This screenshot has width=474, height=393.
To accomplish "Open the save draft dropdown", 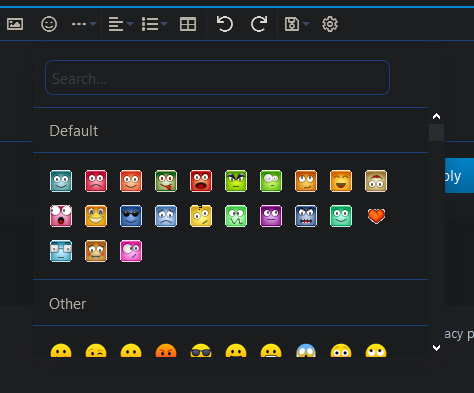I will click(297, 24).
